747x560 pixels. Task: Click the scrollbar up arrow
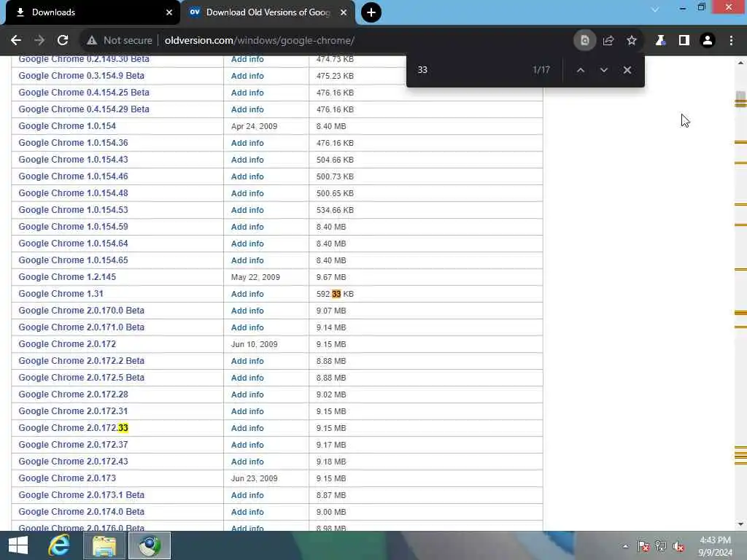741,63
